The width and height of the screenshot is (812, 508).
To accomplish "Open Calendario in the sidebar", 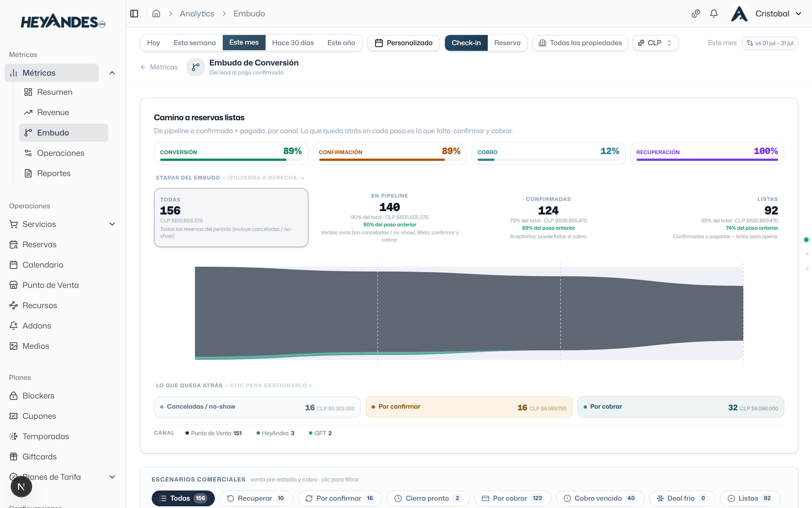I will point(63,265).
